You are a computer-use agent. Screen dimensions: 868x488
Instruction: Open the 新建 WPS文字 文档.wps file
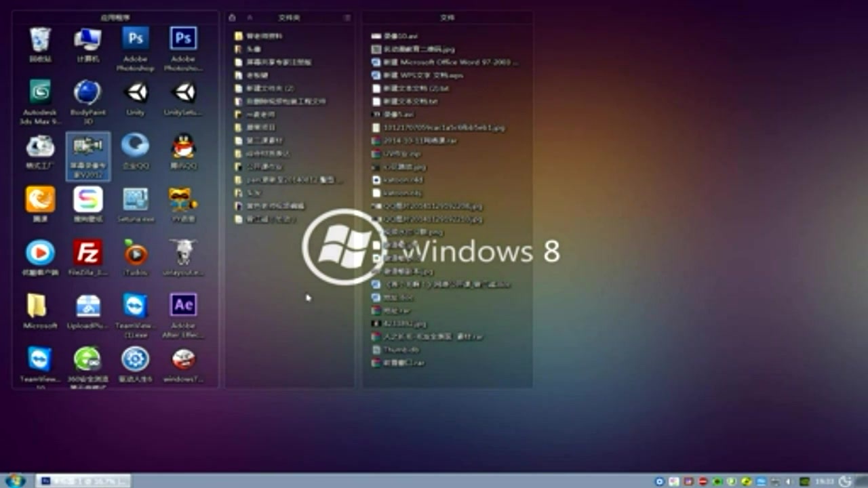[x=417, y=75]
